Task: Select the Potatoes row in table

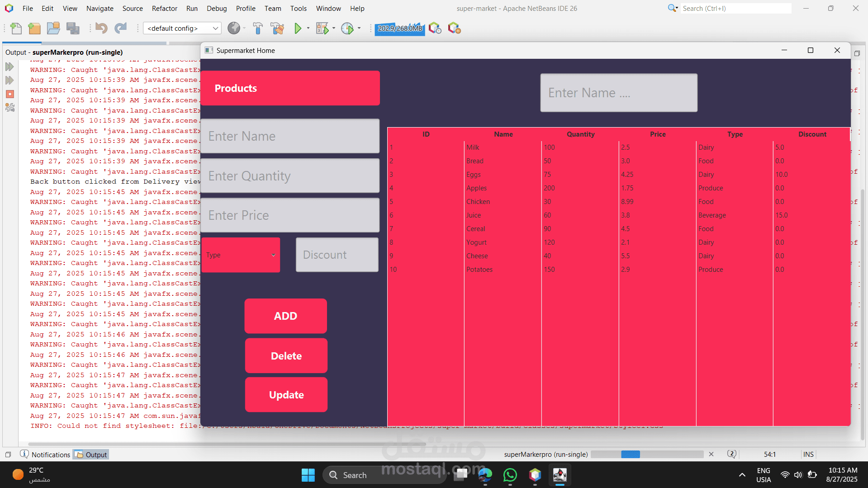Action: click(x=619, y=270)
